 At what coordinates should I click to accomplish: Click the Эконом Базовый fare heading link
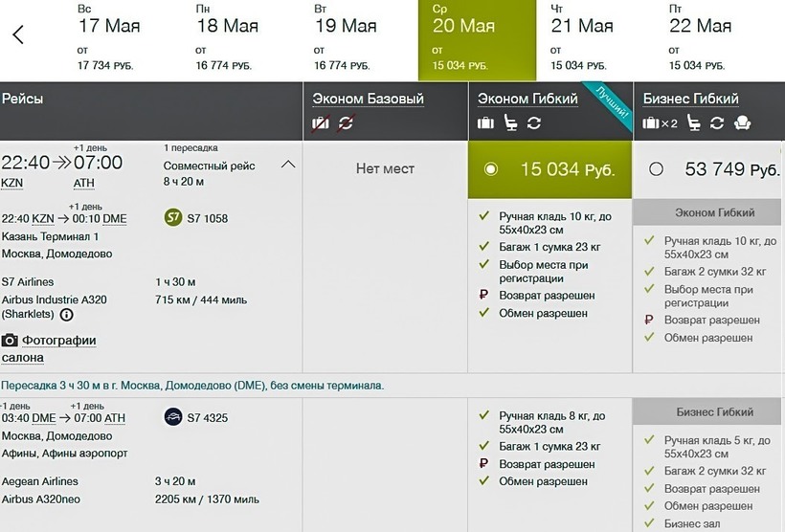pos(369,99)
